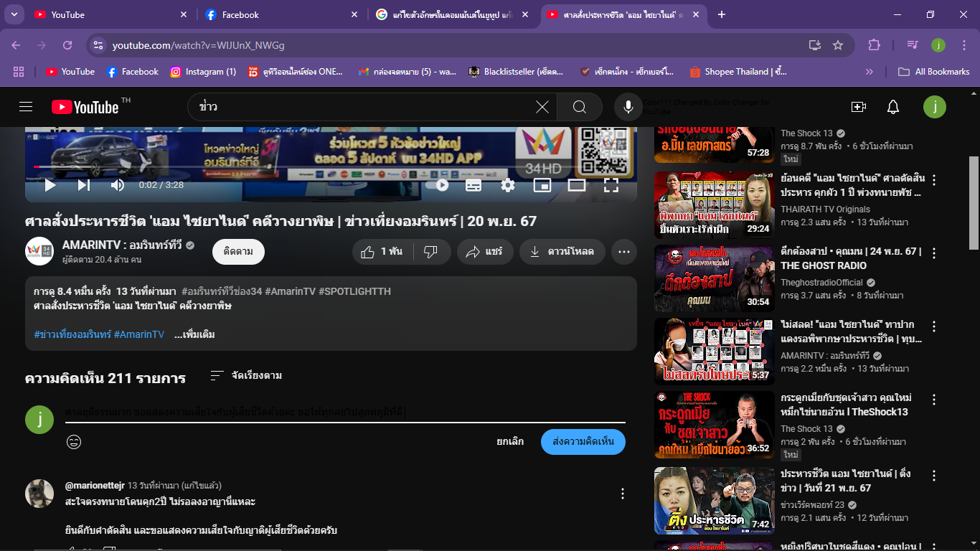Screen dimensions: 980x551
Task: Seek on the video progress bar
Action: [x=331, y=167]
